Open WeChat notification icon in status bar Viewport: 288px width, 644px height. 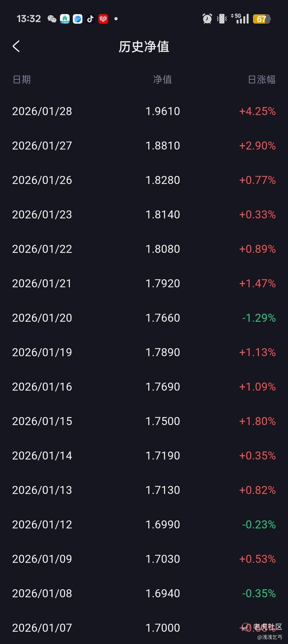pyautogui.click(x=52, y=19)
